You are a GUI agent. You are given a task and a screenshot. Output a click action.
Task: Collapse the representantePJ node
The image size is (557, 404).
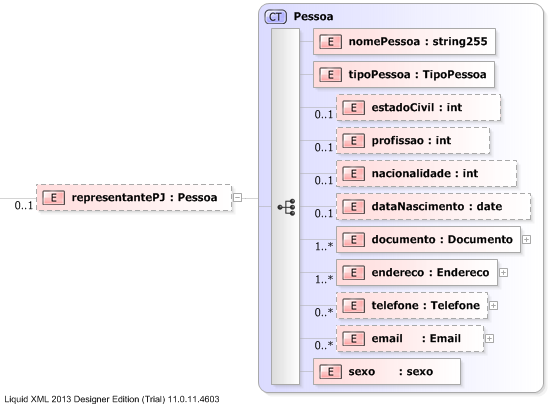click(x=237, y=198)
